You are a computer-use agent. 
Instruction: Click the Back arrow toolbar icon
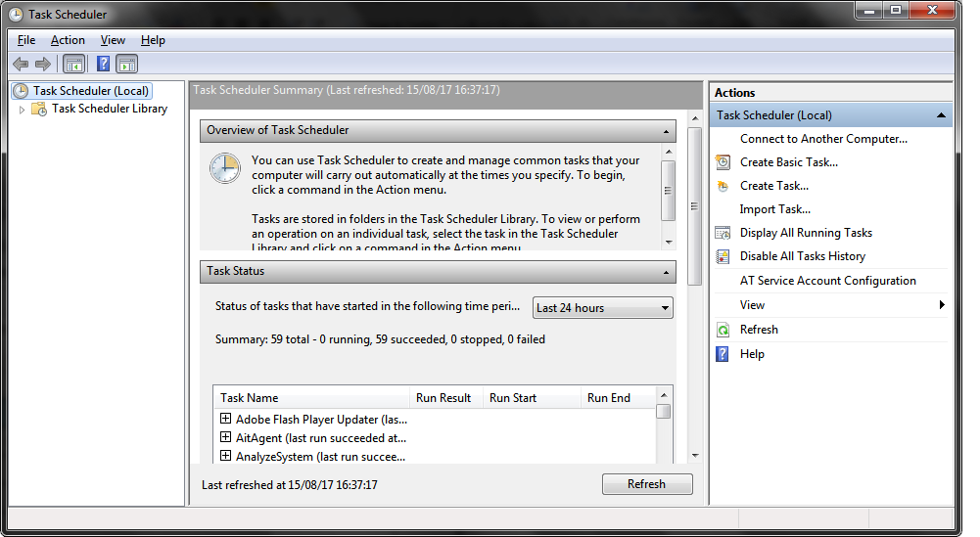tap(21, 64)
